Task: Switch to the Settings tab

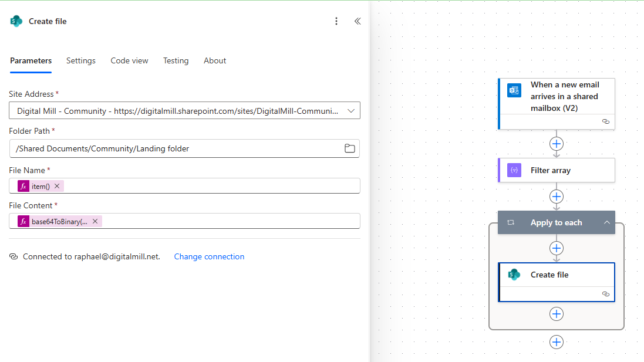Action: (80, 60)
